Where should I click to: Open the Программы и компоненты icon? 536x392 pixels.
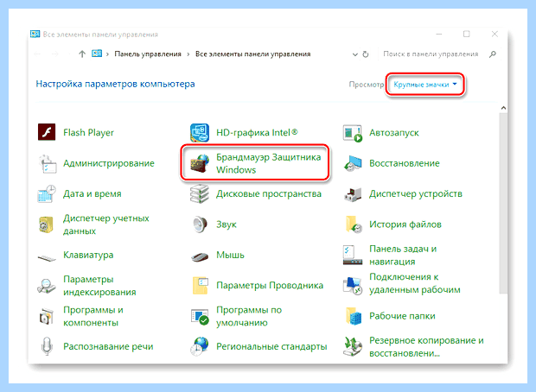47,316
